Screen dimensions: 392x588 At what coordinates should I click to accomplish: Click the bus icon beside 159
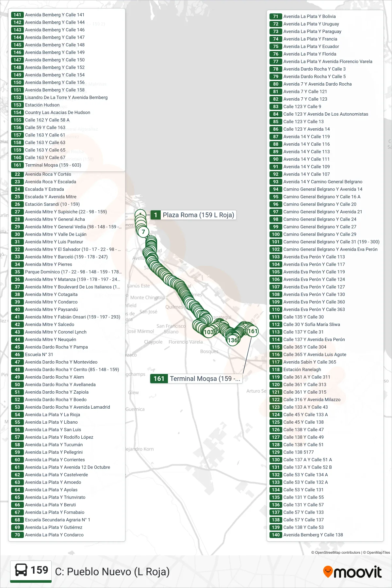click(x=21, y=570)
